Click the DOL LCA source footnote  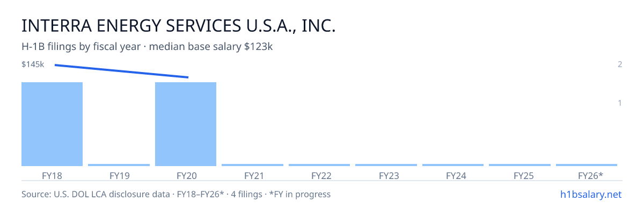pyautogui.click(x=176, y=194)
